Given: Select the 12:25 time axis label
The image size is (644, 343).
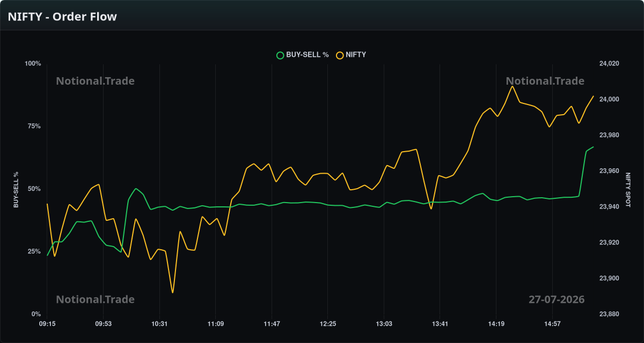Looking at the screenshot, I should 327,324.
